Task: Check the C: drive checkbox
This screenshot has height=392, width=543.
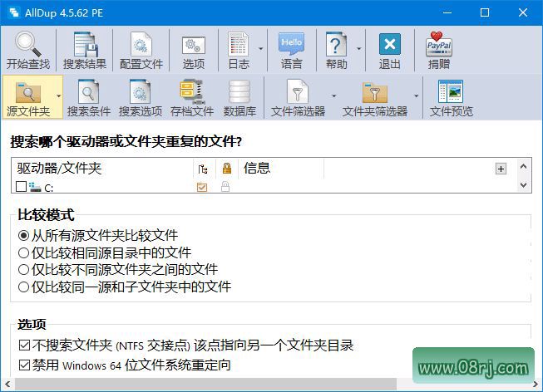Action: (x=21, y=187)
